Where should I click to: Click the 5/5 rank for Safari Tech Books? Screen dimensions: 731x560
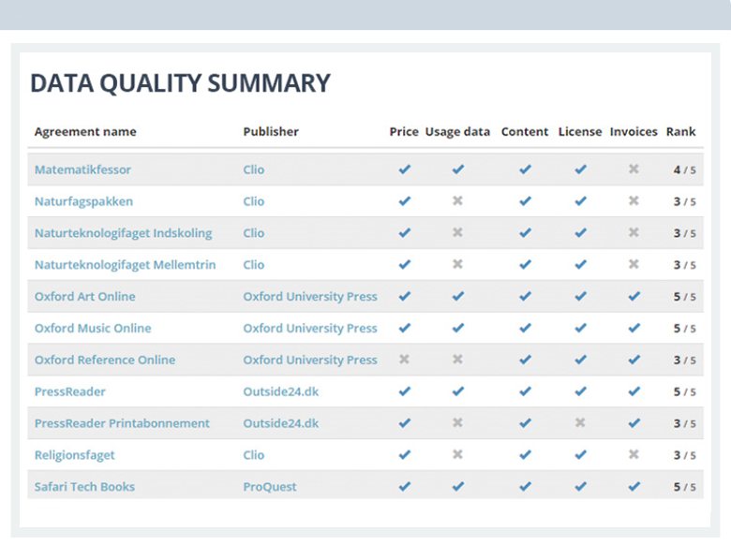684,487
